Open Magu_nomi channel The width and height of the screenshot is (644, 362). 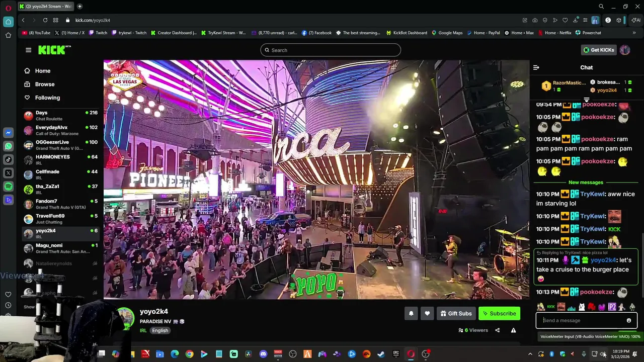coord(60,248)
